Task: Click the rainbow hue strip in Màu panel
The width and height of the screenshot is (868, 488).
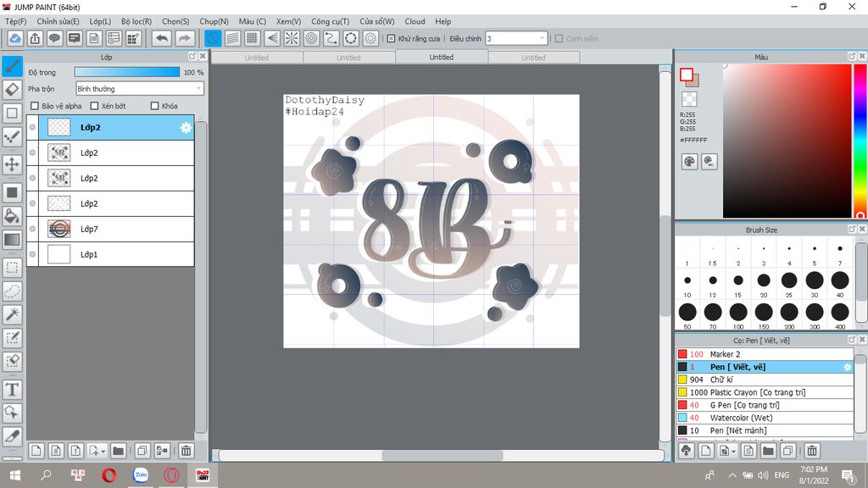Action: tap(860, 141)
